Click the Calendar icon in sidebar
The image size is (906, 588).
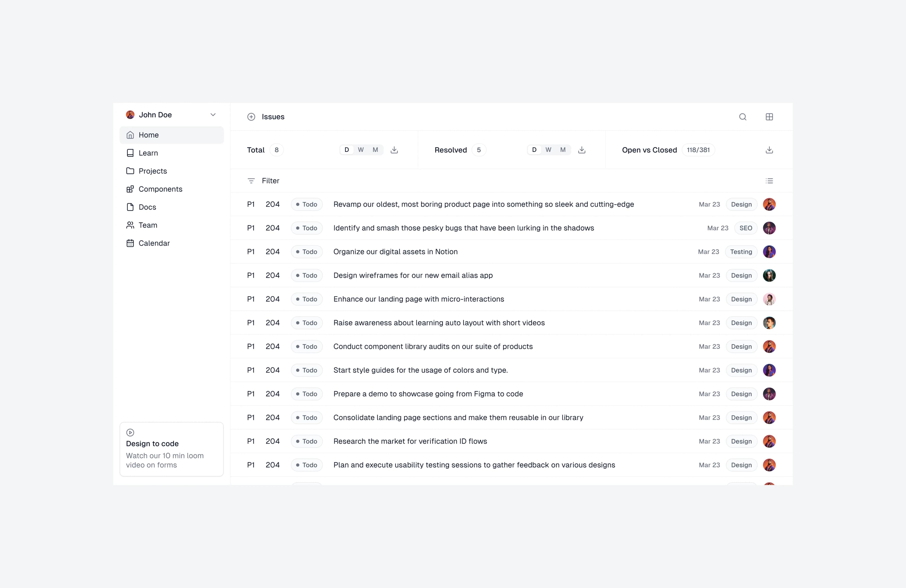(130, 243)
